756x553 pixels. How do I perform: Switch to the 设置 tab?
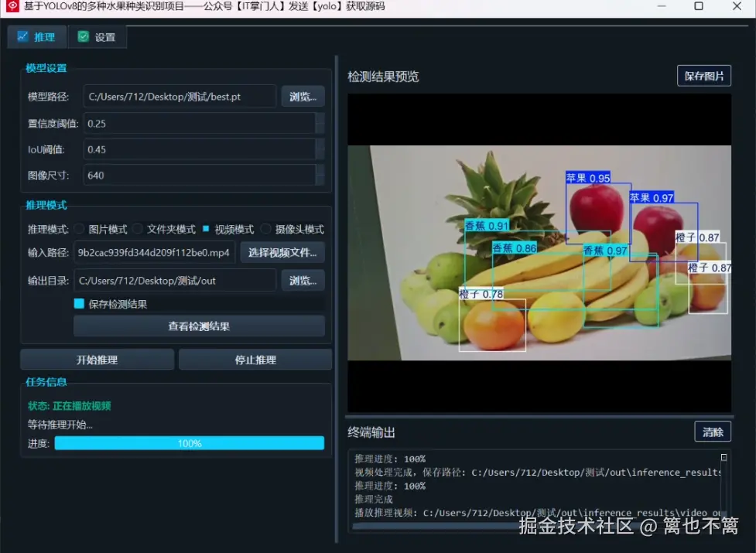point(97,37)
